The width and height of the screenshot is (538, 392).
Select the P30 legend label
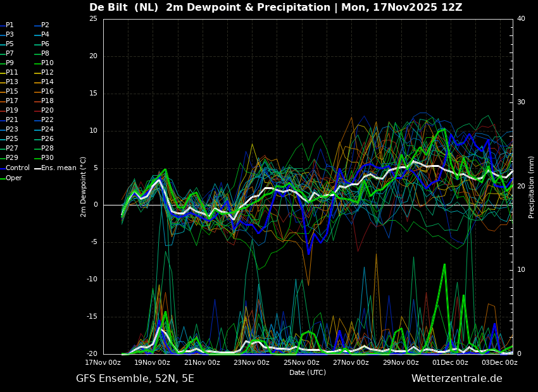[44, 157]
